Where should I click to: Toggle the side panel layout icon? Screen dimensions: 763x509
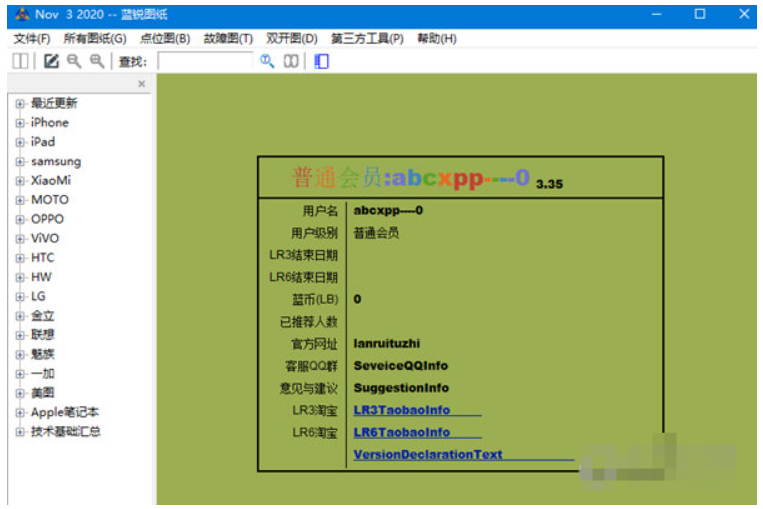click(x=20, y=61)
